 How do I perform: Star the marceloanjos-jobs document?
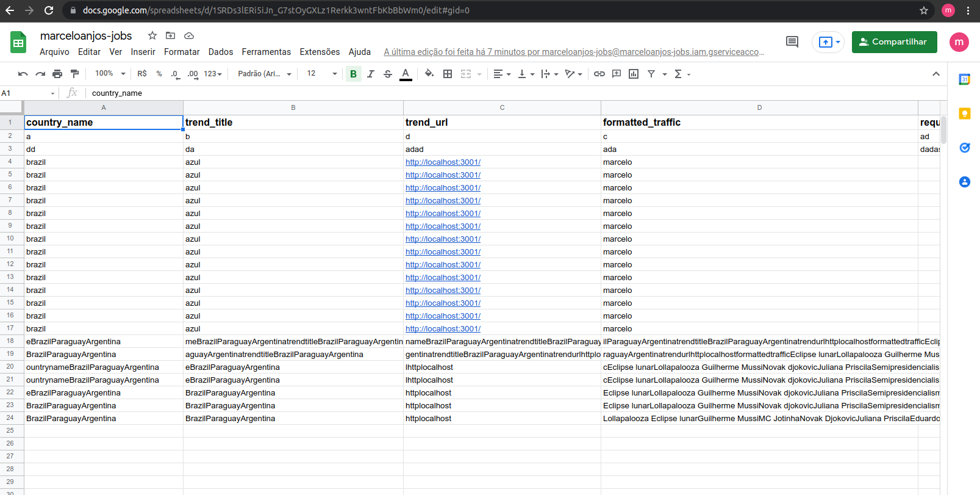click(152, 35)
